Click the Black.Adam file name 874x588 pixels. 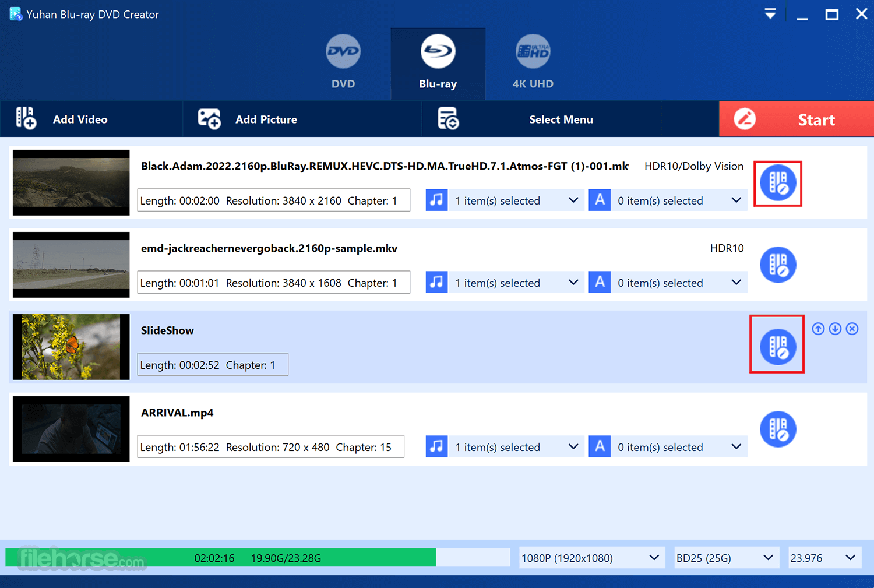pos(385,166)
